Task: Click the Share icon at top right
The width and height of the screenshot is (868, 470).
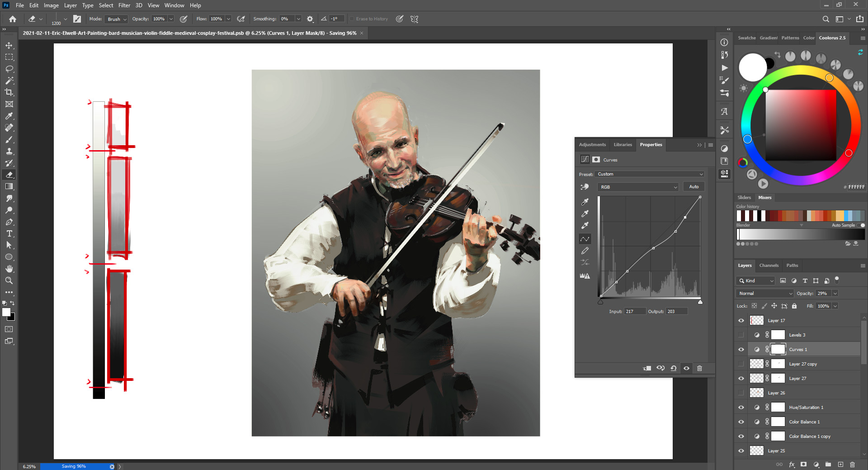Action: pos(860,19)
